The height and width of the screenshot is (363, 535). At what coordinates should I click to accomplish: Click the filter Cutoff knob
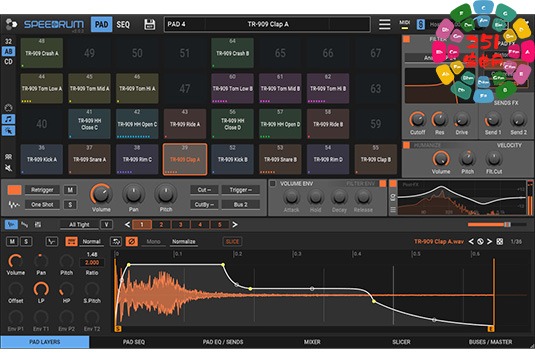pos(417,120)
